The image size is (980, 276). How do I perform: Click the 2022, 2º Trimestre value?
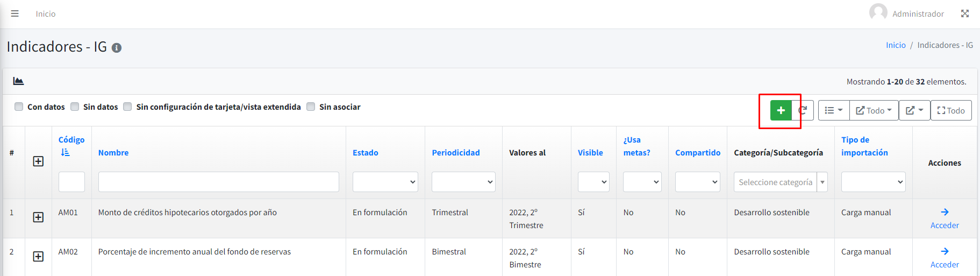tap(526, 219)
